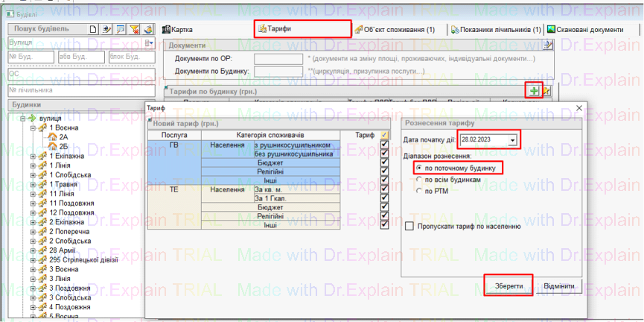
Task: Click the new blank document icon in search panel
Action: (94, 29)
